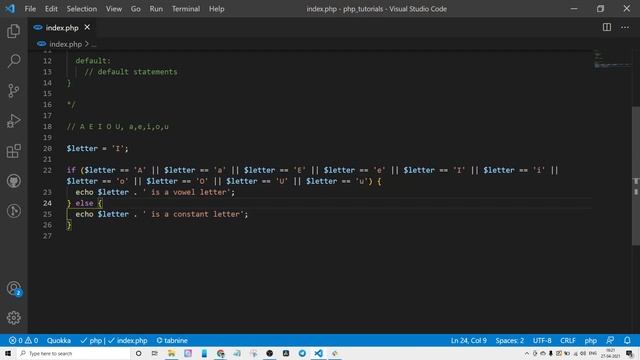The width and height of the screenshot is (640, 360).
Task: Open the Search view in activity bar
Action: 13,61
